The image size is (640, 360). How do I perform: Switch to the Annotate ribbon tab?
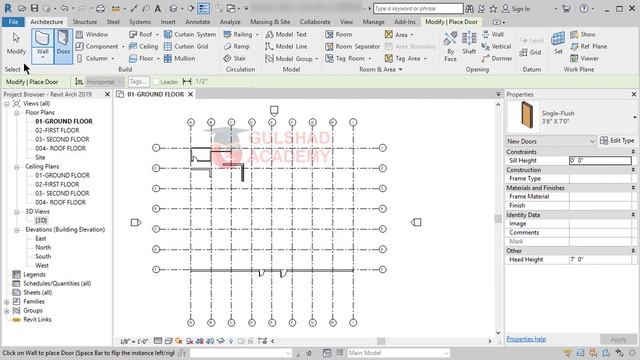[x=198, y=22]
